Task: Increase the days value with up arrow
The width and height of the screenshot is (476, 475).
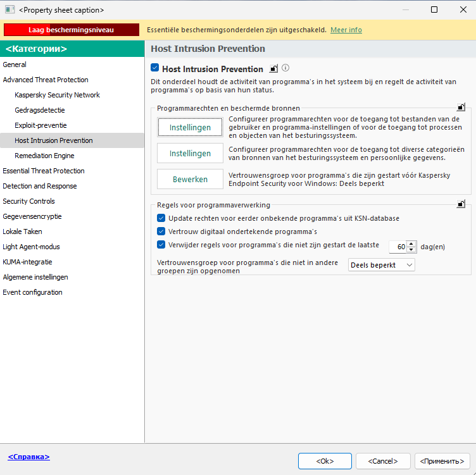Action: coord(411,244)
